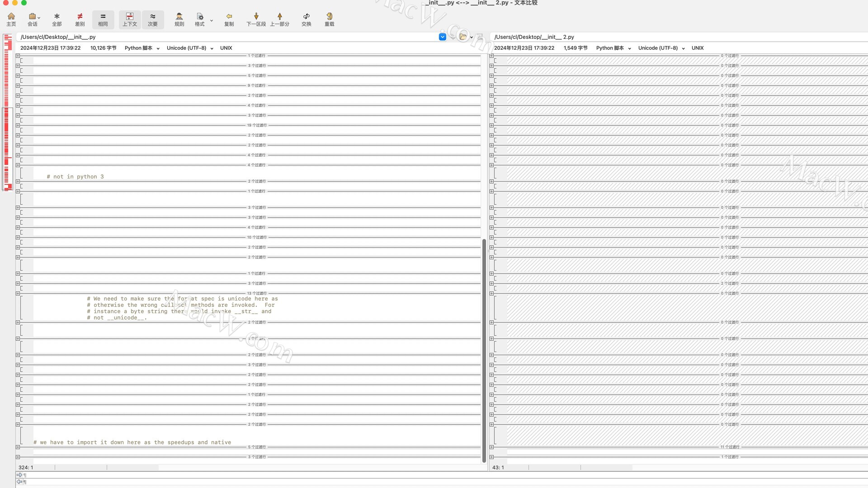Show only differences with 差别
The image size is (868, 488).
click(80, 19)
